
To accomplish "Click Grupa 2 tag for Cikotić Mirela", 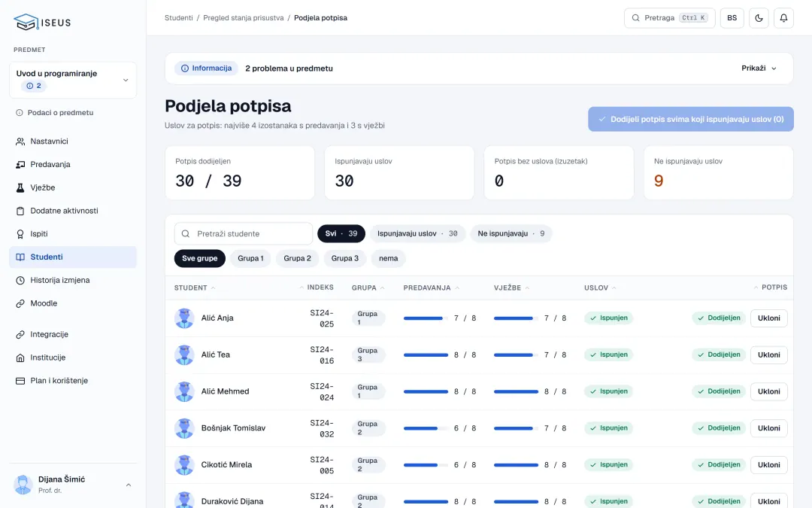I will pos(367,465).
